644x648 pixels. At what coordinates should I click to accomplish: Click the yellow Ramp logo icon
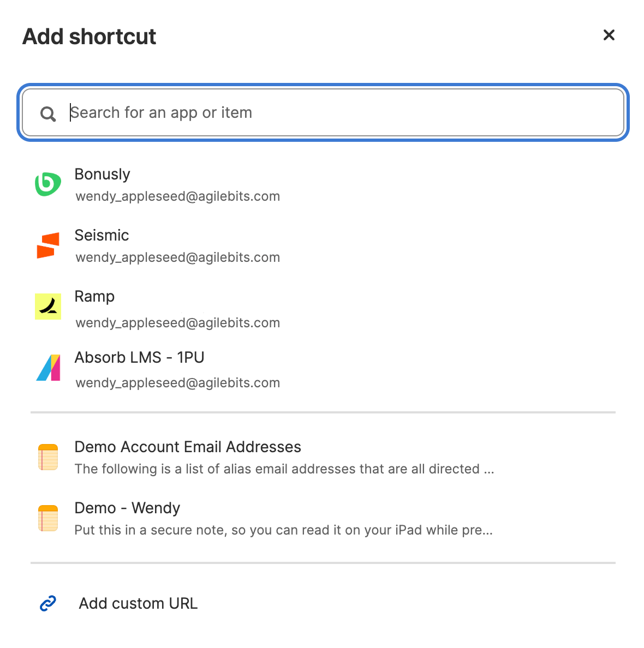[x=48, y=307]
